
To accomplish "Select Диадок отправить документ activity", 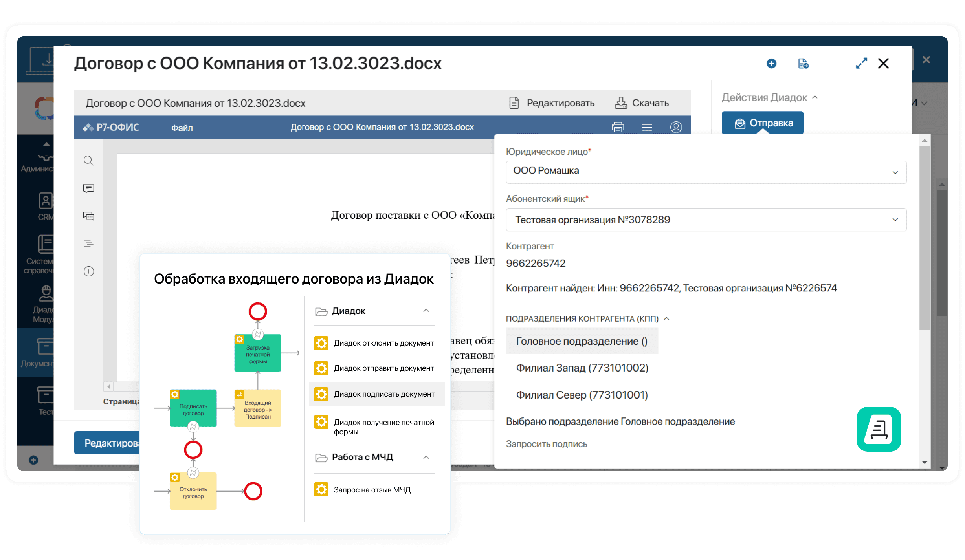I will [x=374, y=368].
